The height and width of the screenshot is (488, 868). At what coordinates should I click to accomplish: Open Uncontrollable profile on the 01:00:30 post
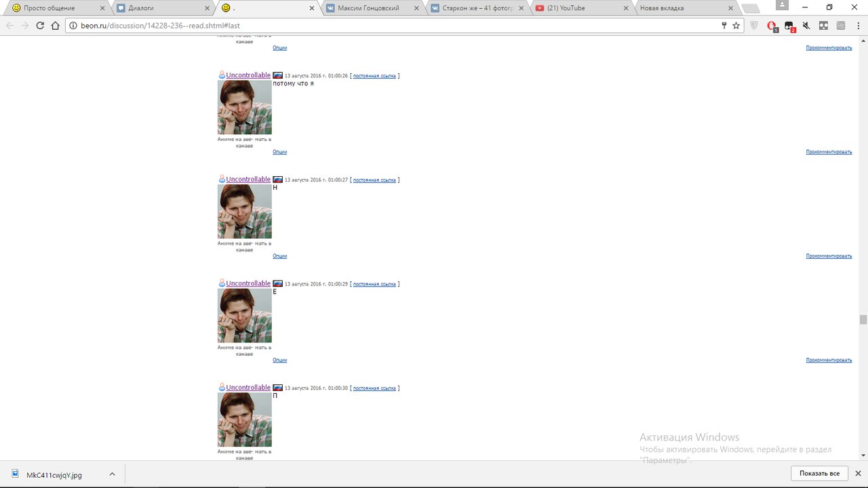(248, 388)
